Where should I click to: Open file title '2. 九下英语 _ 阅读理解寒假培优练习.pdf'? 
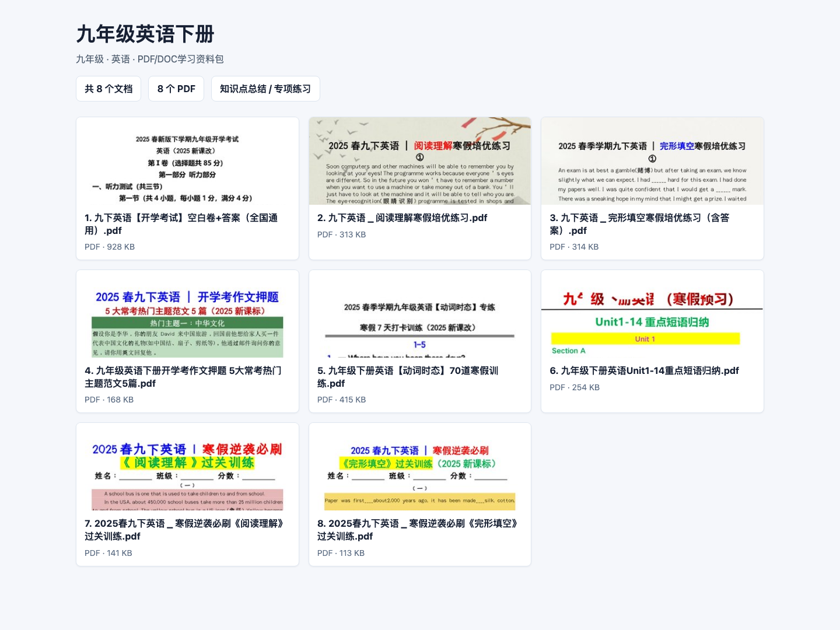402,218
